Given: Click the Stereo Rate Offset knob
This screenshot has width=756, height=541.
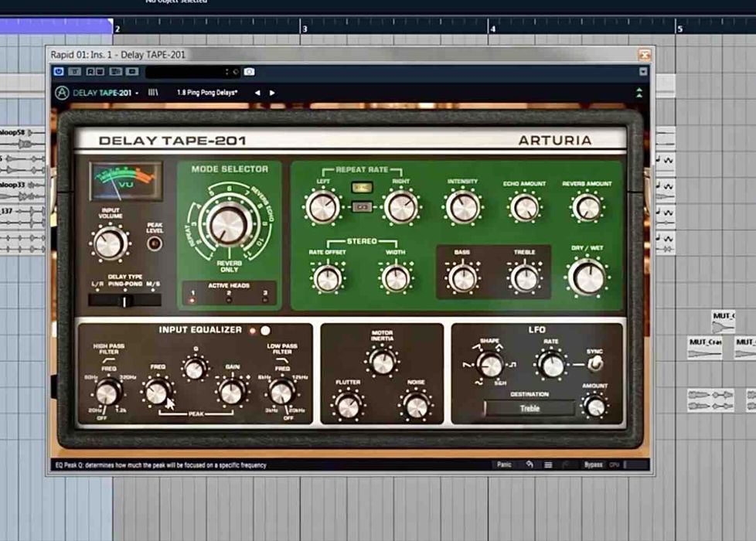Looking at the screenshot, I should [328, 278].
